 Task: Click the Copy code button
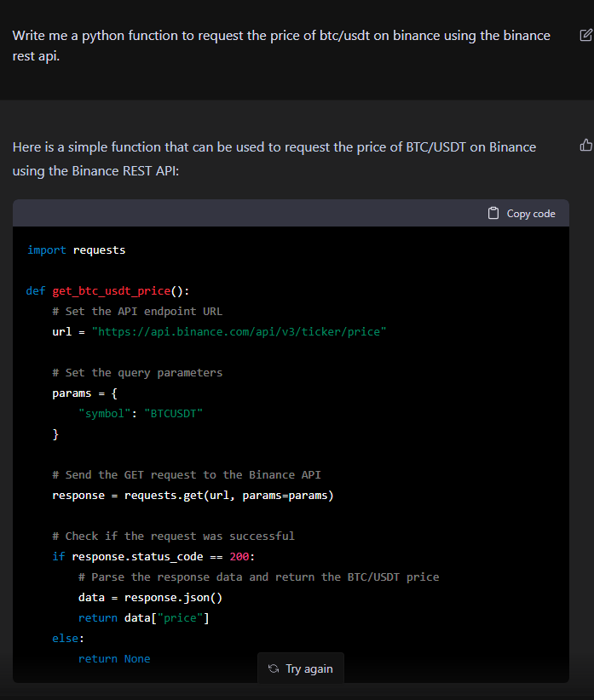click(522, 214)
